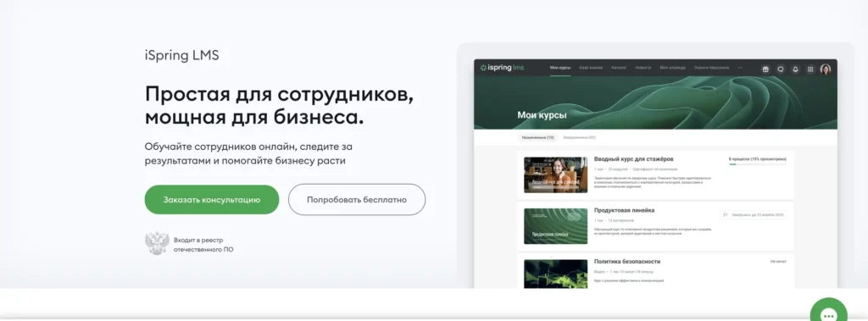This screenshot has width=868, height=321.
Task: Click the 'Не начат' status label
Action: point(778,261)
